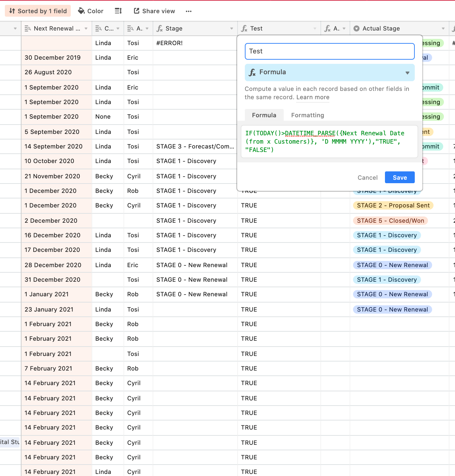Expand the Actual Stage column dropdown
This screenshot has height=476, width=455.
[x=443, y=28]
